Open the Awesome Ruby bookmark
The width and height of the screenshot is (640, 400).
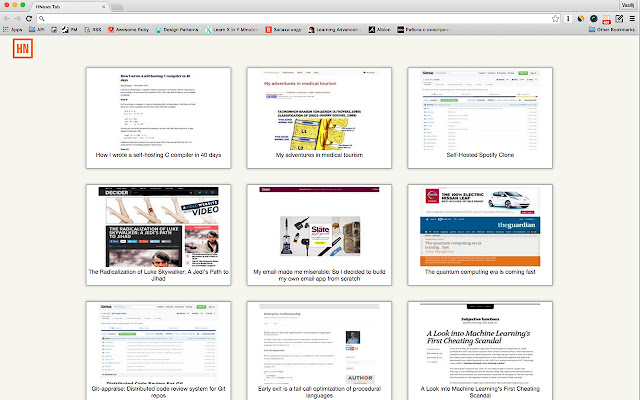tap(128, 29)
